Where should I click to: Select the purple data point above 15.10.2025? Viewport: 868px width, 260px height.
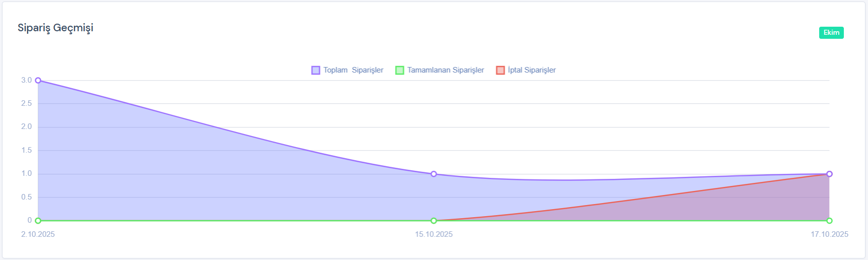(x=434, y=174)
